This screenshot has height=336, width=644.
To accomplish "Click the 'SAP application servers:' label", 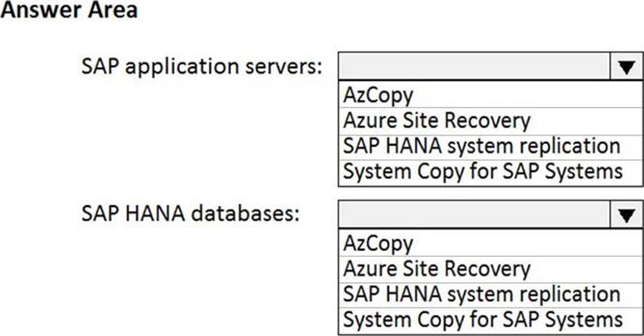I will click(202, 67).
